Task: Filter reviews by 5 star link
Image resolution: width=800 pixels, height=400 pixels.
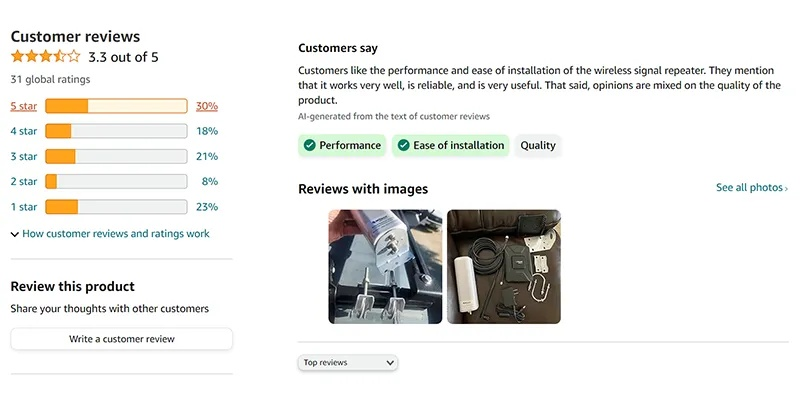Action: click(x=24, y=106)
